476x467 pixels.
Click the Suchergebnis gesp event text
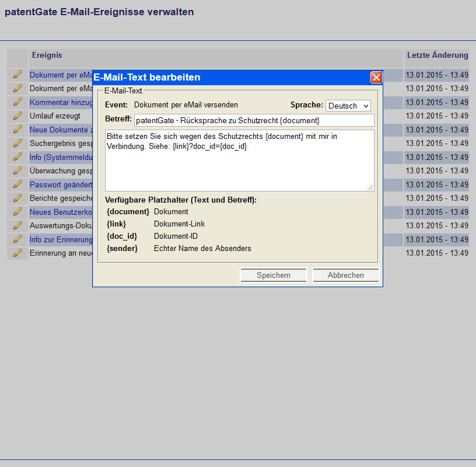[x=61, y=144]
